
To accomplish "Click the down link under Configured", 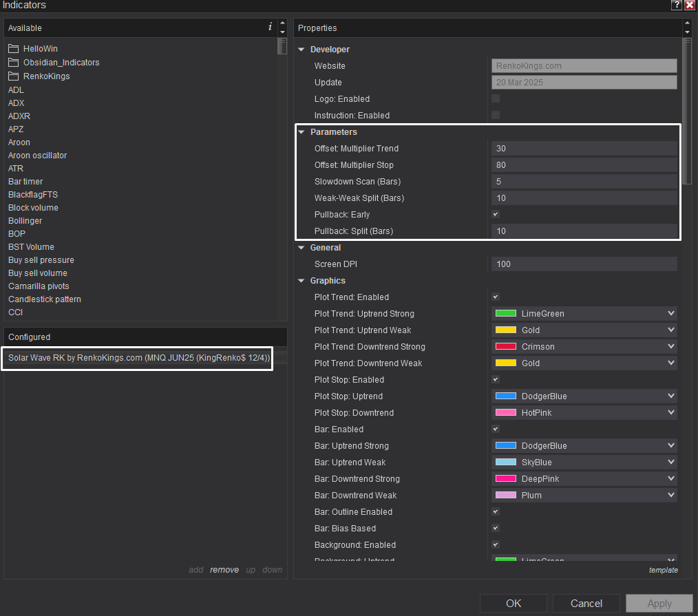I will pos(272,570).
